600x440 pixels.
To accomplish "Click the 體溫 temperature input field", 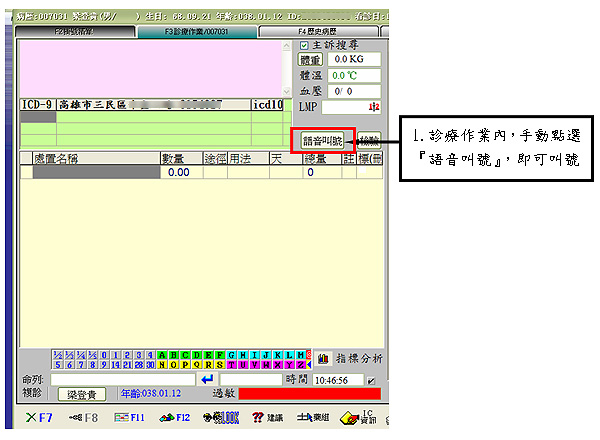I will pyautogui.click(x=355, y=75).
